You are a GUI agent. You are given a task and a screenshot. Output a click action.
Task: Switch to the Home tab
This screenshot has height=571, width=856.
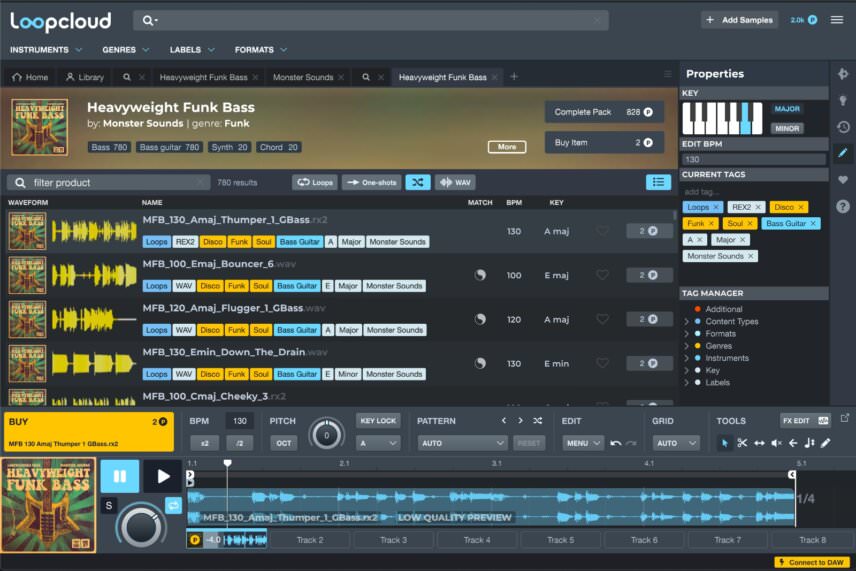30,77
